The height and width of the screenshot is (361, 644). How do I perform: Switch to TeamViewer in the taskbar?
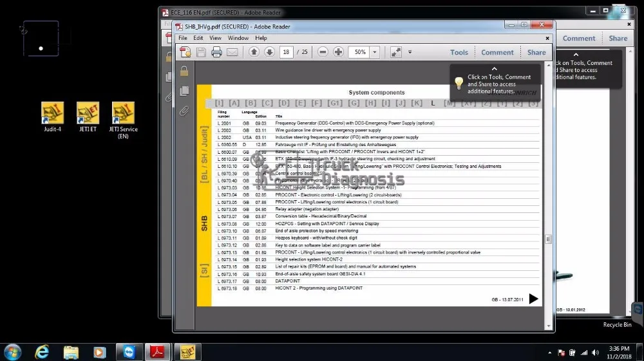[x=129, y=352]
